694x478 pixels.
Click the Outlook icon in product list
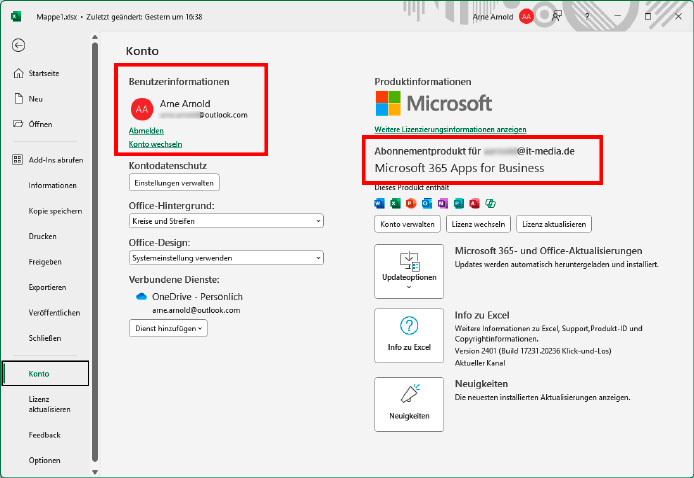[427, 203]
